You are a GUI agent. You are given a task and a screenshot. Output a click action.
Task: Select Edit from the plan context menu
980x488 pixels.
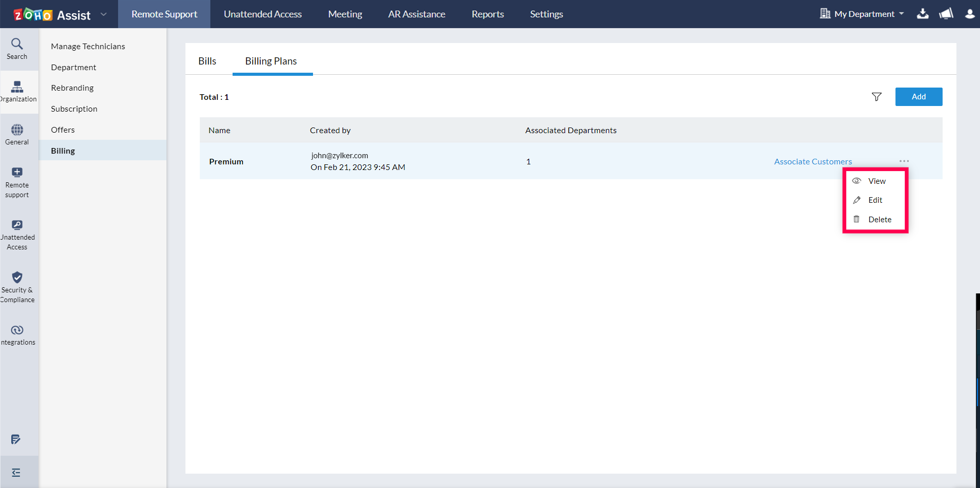pyautogui.click(x=874, y=200)
